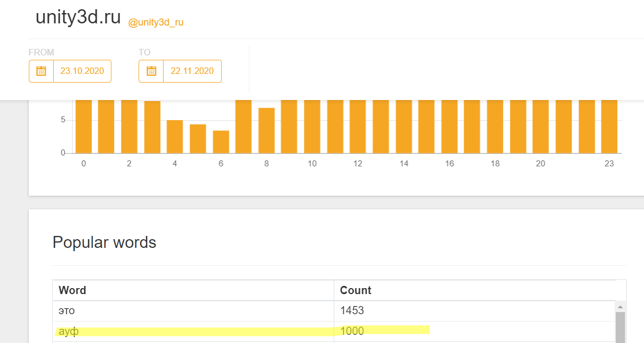Click the chart bar for hour 8
This screenshot has height=343, width=644.
click(x=266, y=130)
